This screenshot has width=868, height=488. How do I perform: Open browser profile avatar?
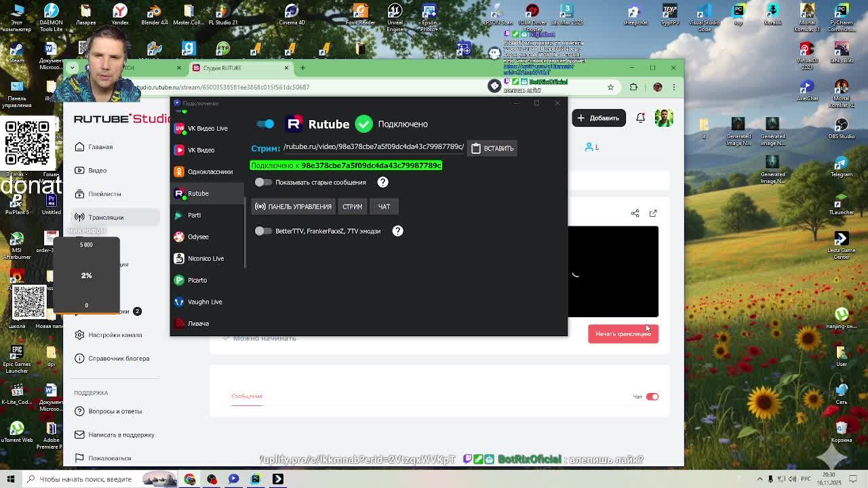[657, 87]
